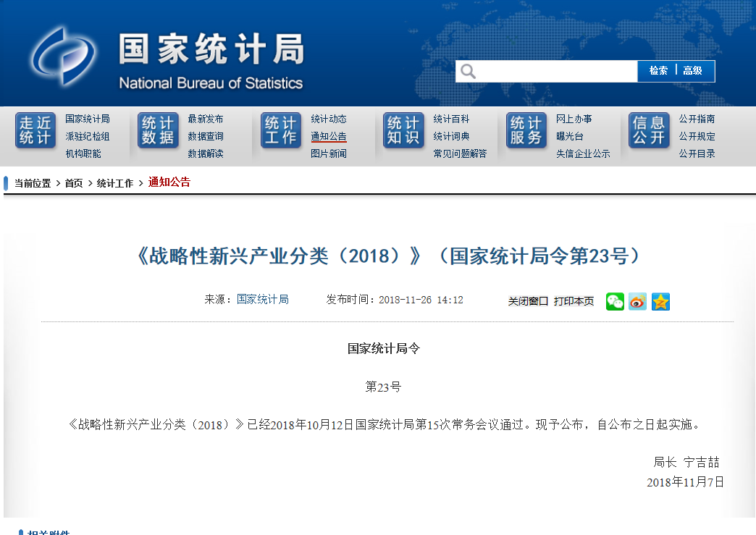Viewport: 756px width, 535px height.
Task: Go to 首页 in breadcrumb
Action: (74, 183)
